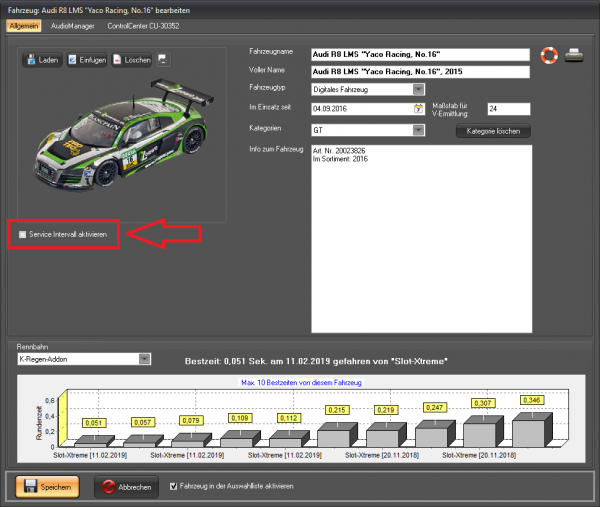The height and width of the screenshot is (507, 600).
Task: Cancel with the Abbrechen button
Action: (126, 487)
